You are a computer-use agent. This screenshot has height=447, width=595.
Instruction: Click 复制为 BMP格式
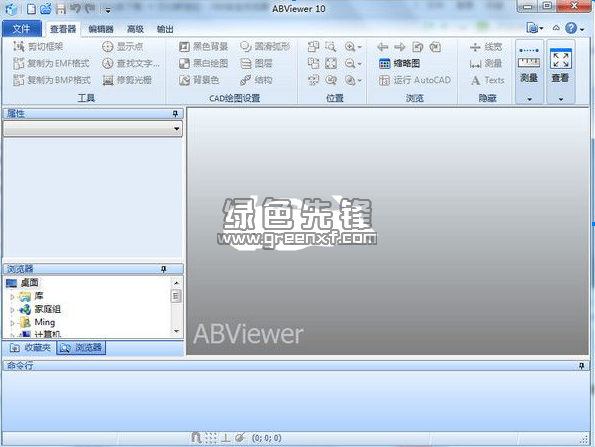(x=52, y=80)
